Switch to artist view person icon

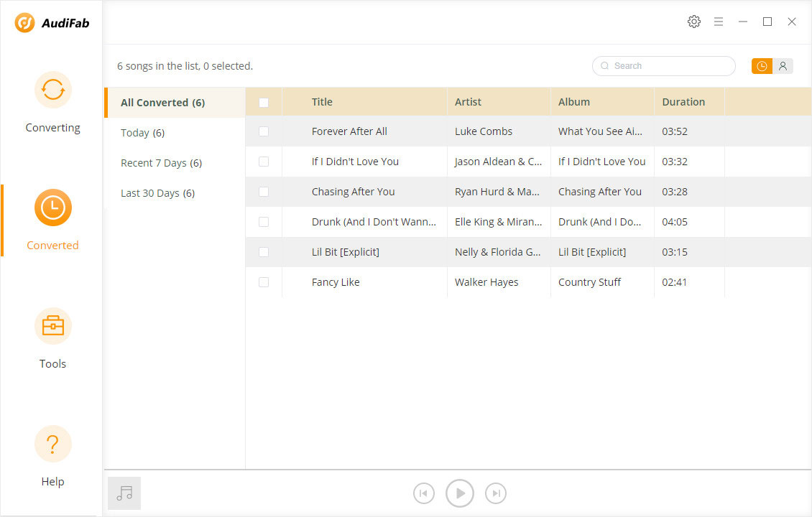(x=783, y=66)
